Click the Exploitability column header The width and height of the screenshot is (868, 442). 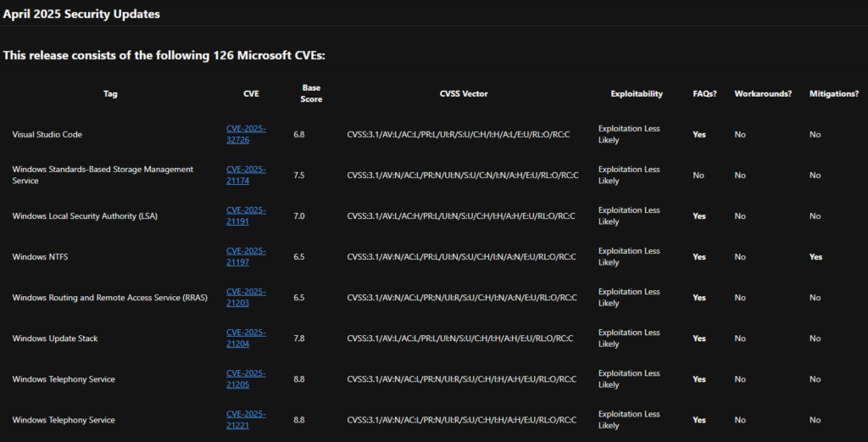pyautogui.click(x=637, y=93)
